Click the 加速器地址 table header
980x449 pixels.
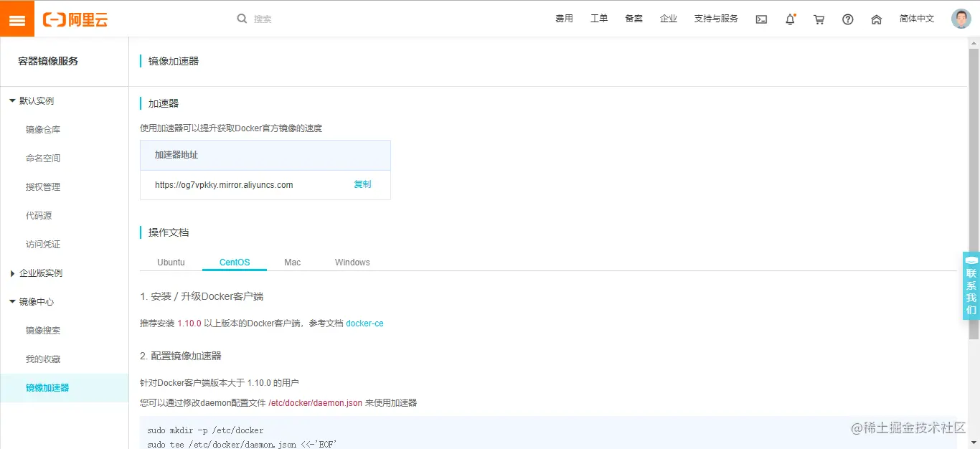point(176,155)
